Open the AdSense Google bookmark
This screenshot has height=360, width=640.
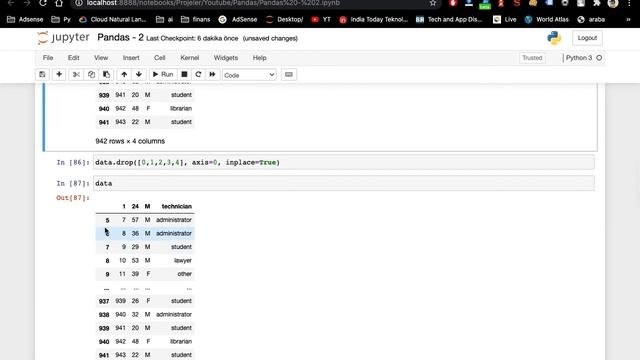(x=238, y=20)
